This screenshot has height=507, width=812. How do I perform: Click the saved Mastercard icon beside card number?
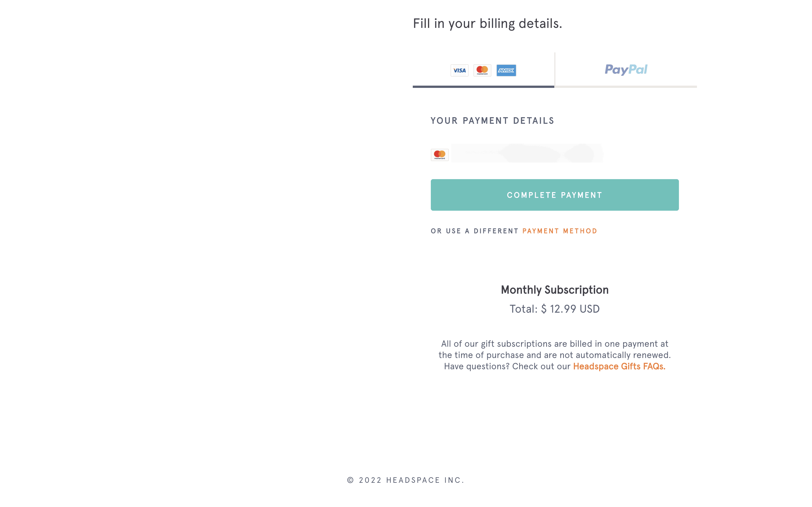coord(440,155)
